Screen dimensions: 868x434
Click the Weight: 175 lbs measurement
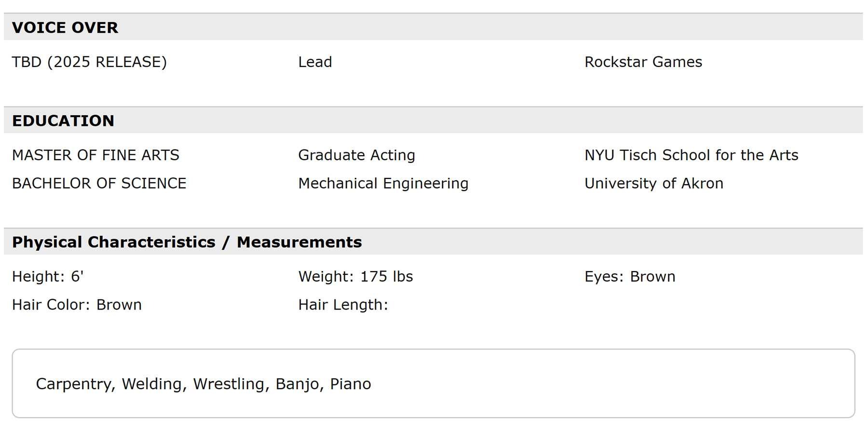pyautogui.click(x=355, y=277)
